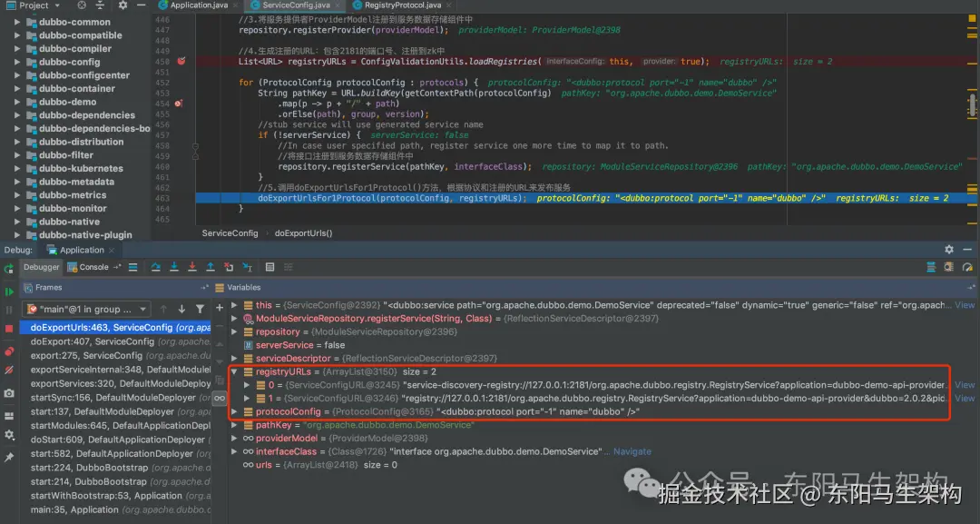Toggle the breakpoint on line 454
This screenshot has width=980, height=524.
(x=179, y=104)
